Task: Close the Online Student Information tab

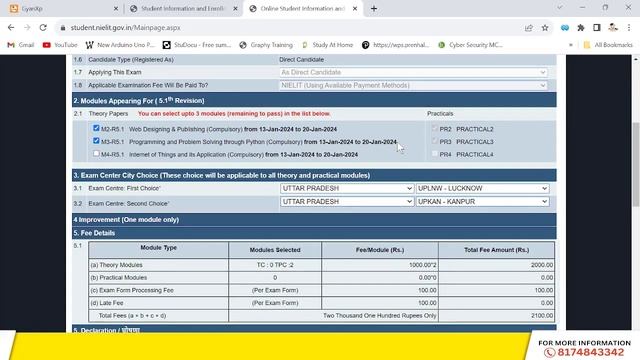Action: pos(355,9)
